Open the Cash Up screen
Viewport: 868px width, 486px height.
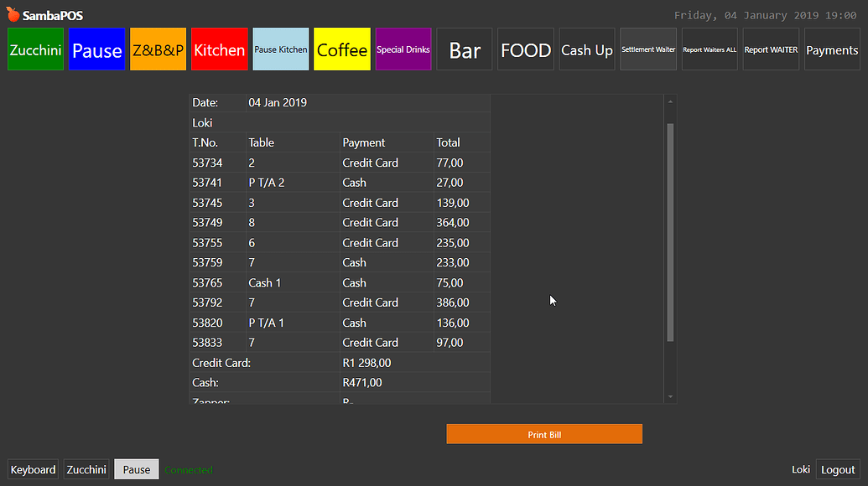click(586, 49)
